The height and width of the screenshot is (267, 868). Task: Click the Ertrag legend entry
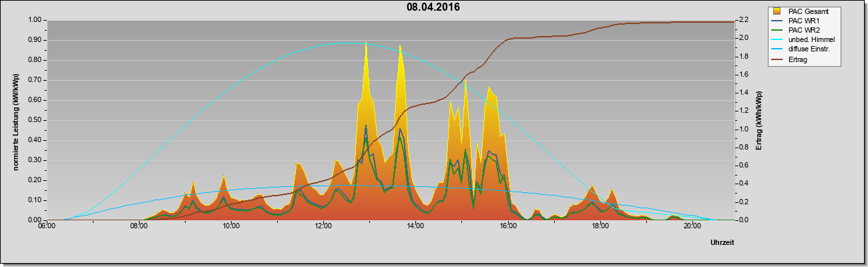click(x=798, y=58)
